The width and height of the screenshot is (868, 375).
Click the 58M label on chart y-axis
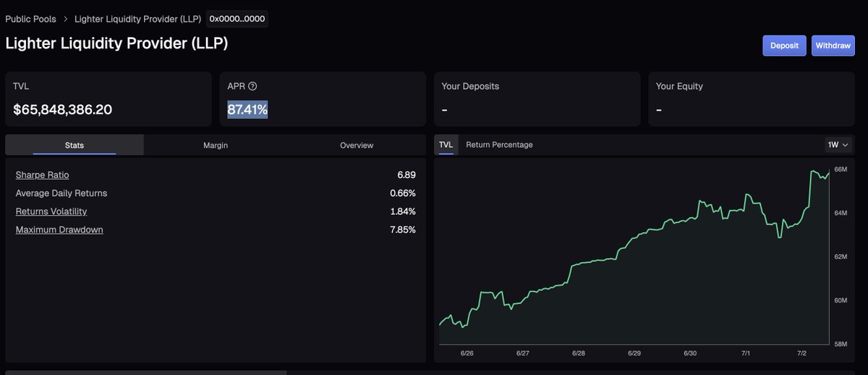[x=841, y=344]
